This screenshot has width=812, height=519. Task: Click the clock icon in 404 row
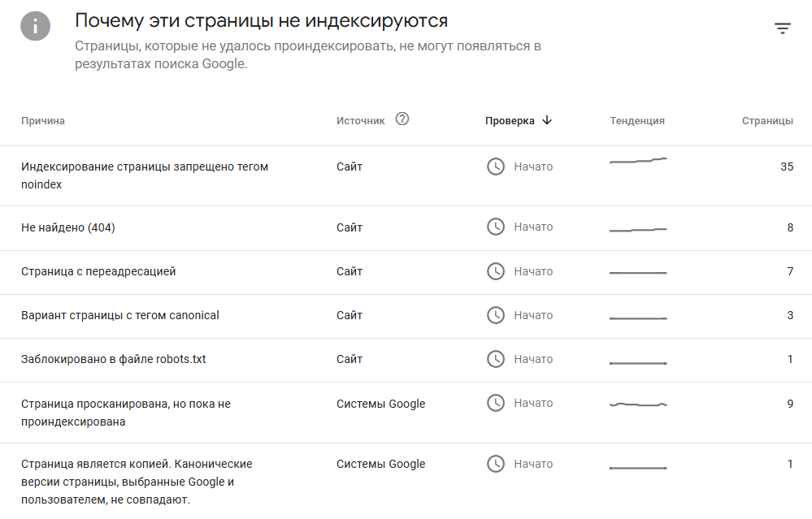pos(496,227)
